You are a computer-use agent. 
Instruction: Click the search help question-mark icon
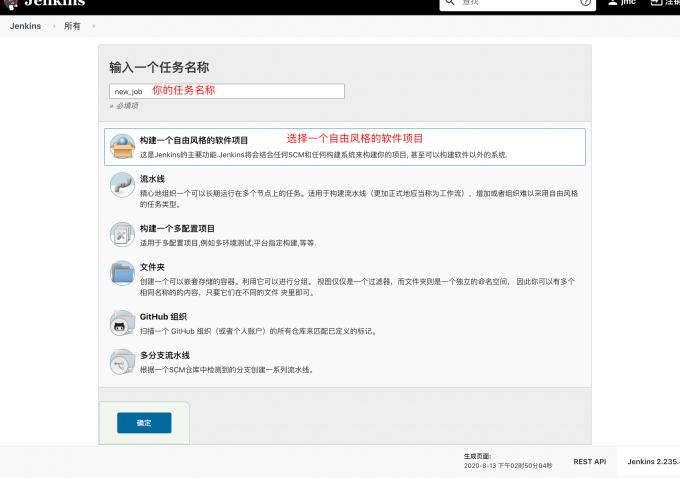[x=585, y=2]
